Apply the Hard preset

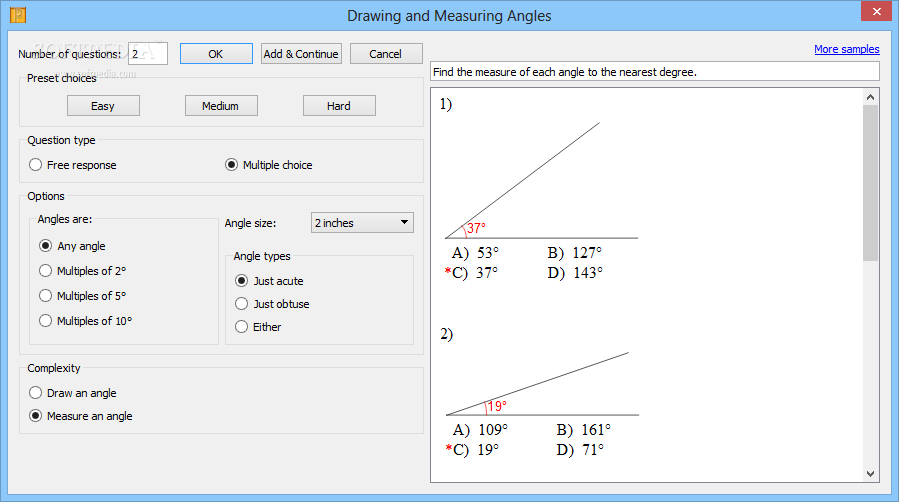tap(339, 106)
